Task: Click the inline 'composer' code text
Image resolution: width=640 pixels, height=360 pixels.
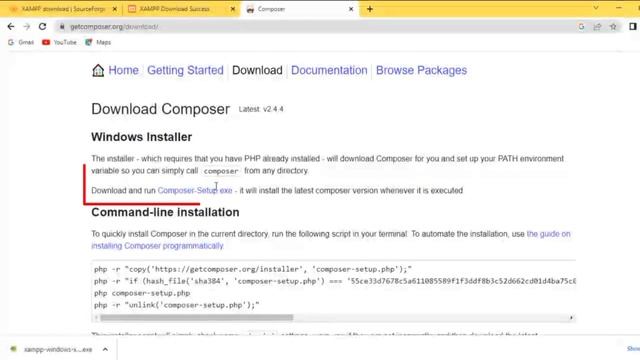Action: pos(221,171)
